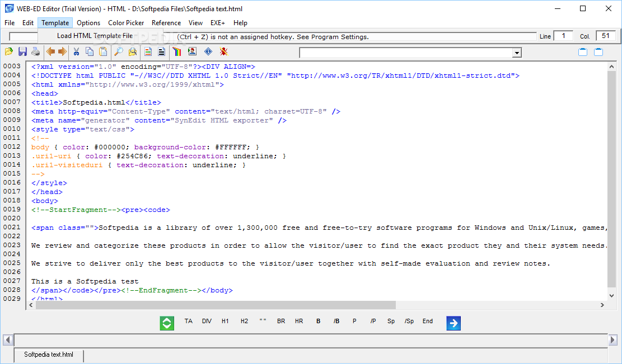
Task: Click the Col. number field
Action: pyautogui.click(x=606, y=36)
